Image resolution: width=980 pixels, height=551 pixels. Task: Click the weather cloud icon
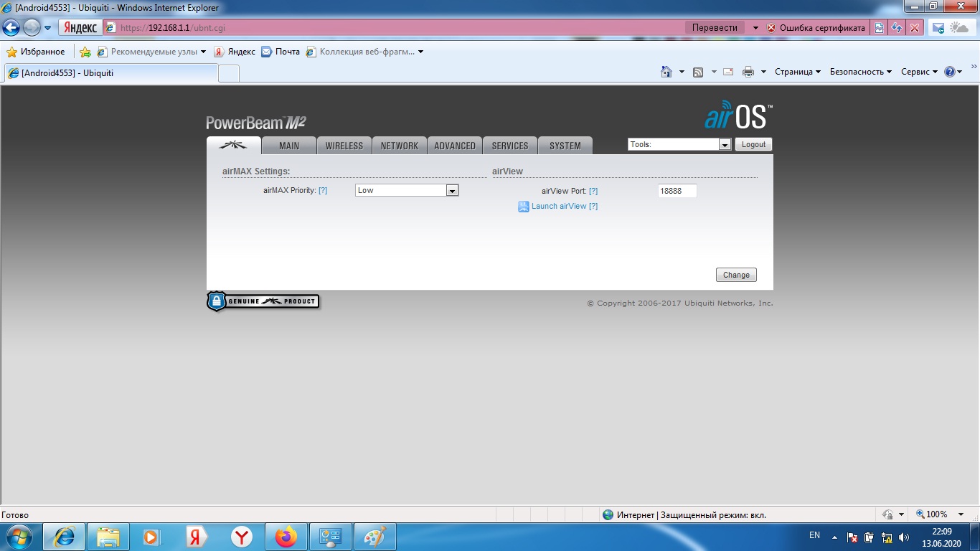pyautogui.click(x=959, y=28)
